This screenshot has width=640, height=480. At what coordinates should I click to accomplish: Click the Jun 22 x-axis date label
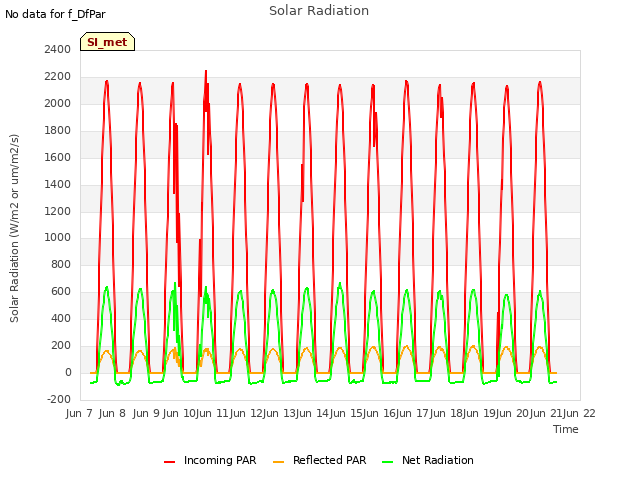[x=580, y=413]
